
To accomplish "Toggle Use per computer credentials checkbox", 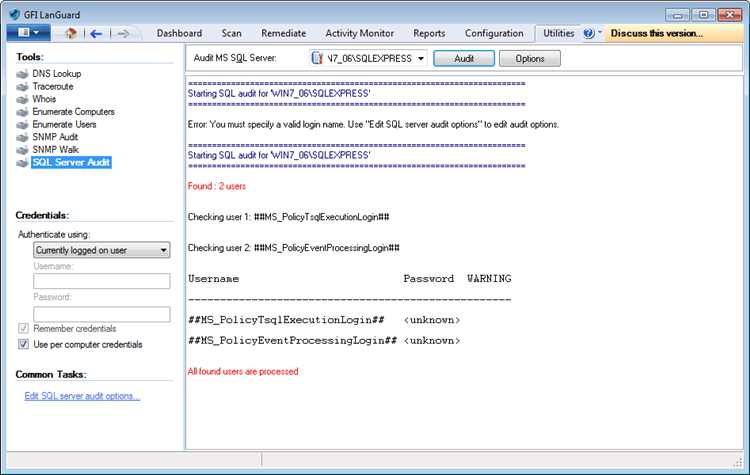I will [23, 344].
